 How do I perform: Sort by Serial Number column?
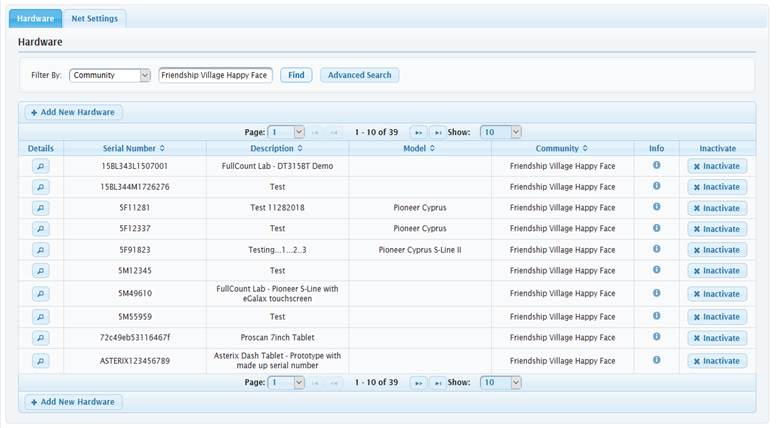(x=134, y=148)
